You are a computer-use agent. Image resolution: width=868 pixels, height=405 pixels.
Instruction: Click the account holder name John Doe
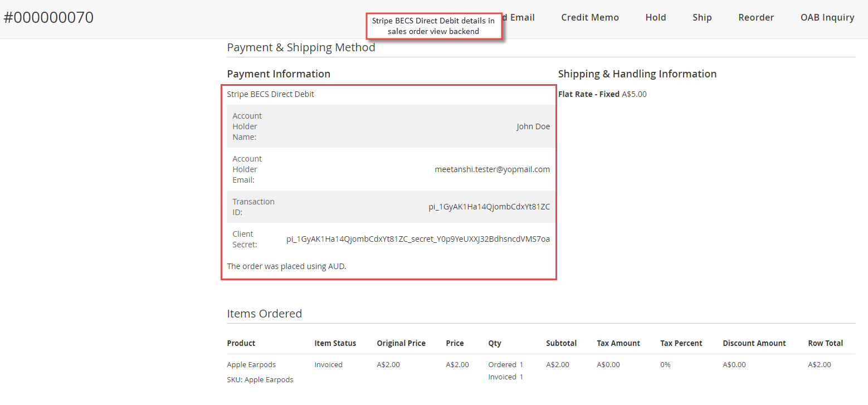coord(533,126)
